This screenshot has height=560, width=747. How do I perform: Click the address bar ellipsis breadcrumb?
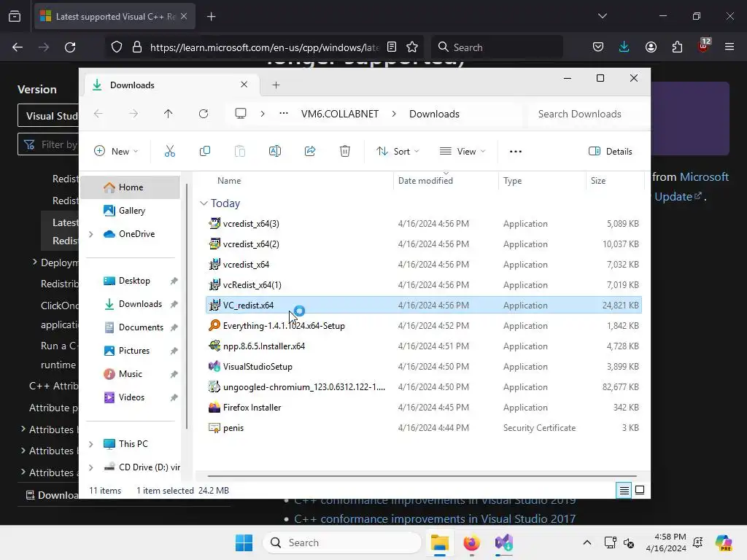284,114
